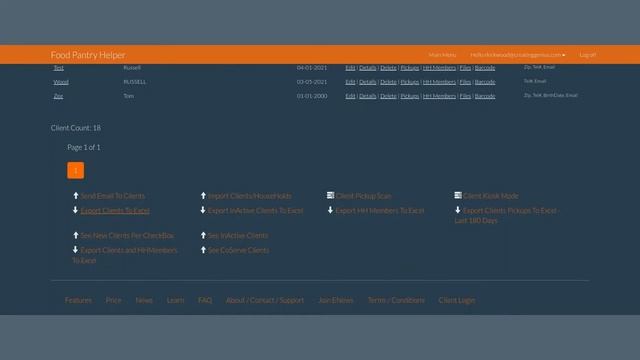Open the Test client last name link

(x=59, y=68)
